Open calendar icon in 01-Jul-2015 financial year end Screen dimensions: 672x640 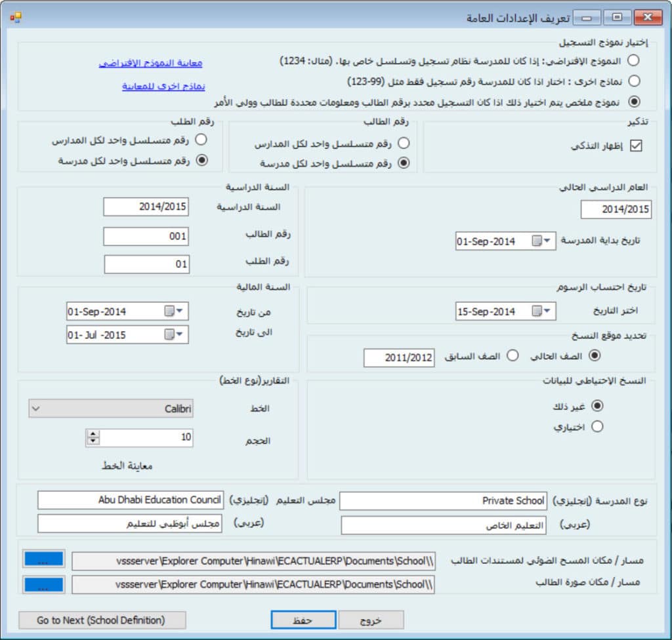(169, 334)
